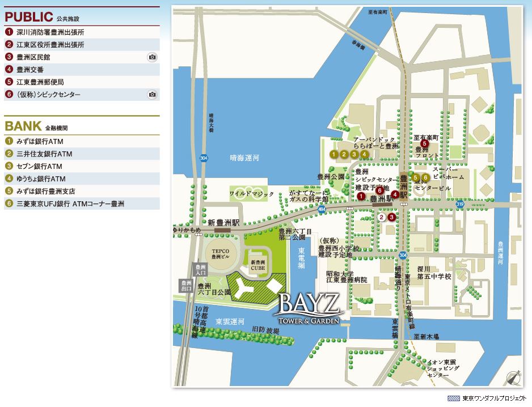This screenshot has height=407, width=532.
Task: Select red marker 1 on the map
Action: (x=361, y=196)
